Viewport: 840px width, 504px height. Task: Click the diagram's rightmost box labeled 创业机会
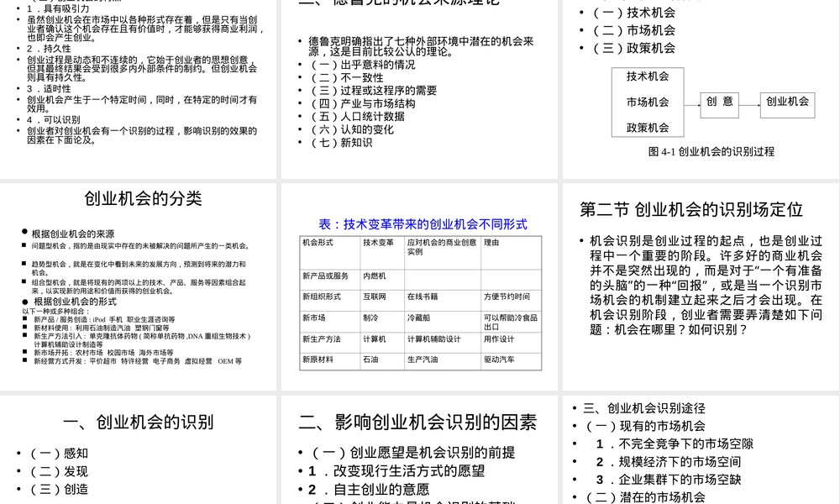[x=788, y=105]
